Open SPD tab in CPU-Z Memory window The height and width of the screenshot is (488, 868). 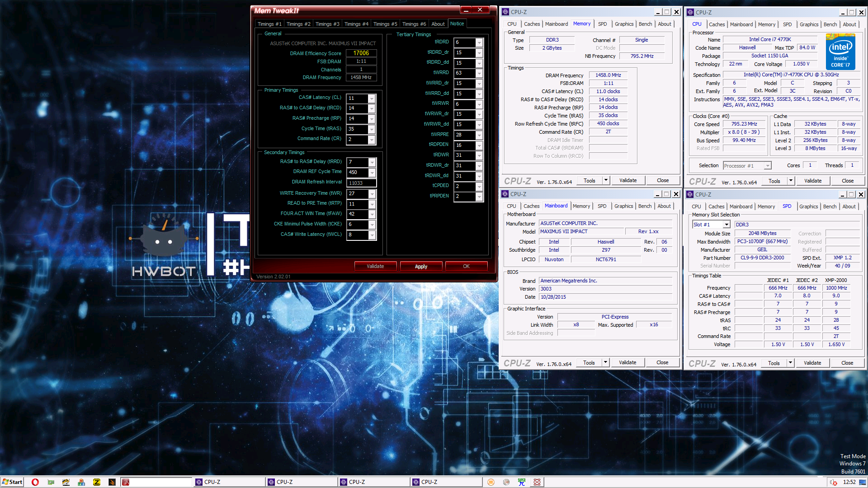603,24
